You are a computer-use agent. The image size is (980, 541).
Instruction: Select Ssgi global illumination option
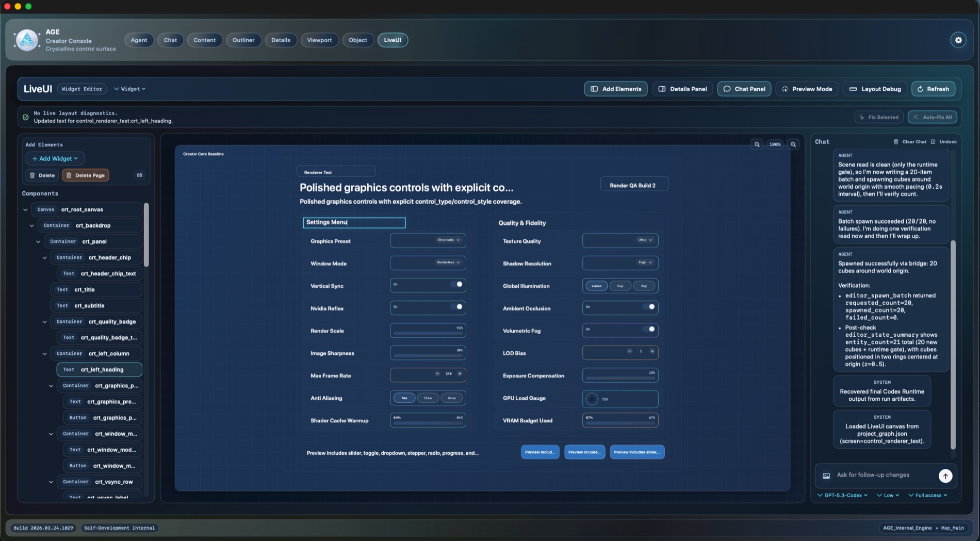point(620,286)
